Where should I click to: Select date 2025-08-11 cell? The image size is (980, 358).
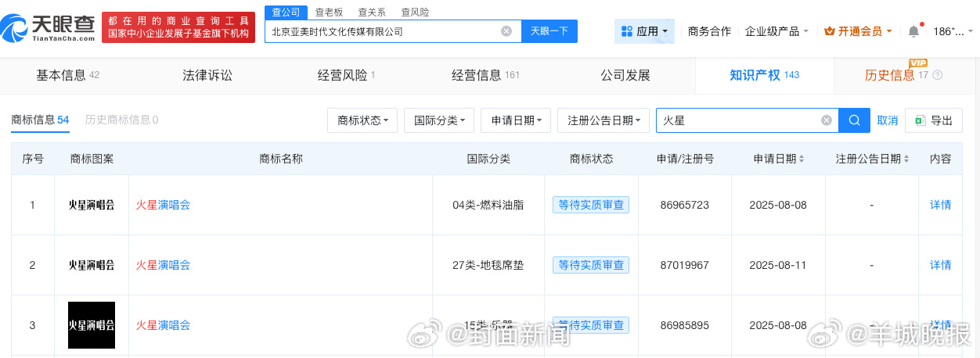pyautogui.click(x=778, y=265)
